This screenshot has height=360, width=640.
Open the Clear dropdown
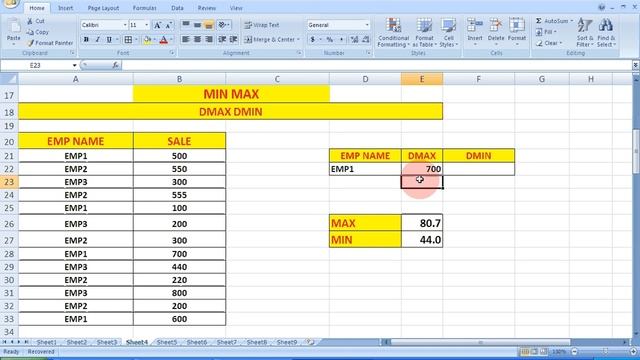(x=549, y=43)
